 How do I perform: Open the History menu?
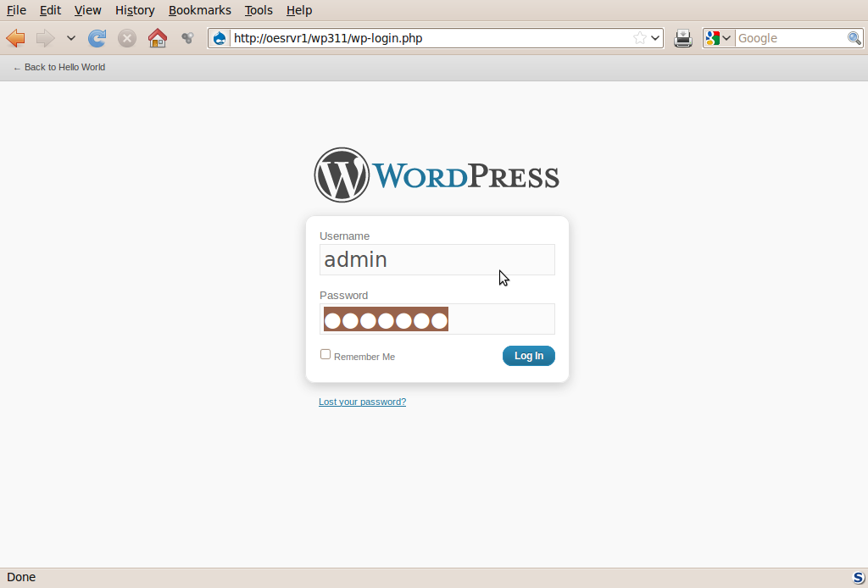coord(135,10)
